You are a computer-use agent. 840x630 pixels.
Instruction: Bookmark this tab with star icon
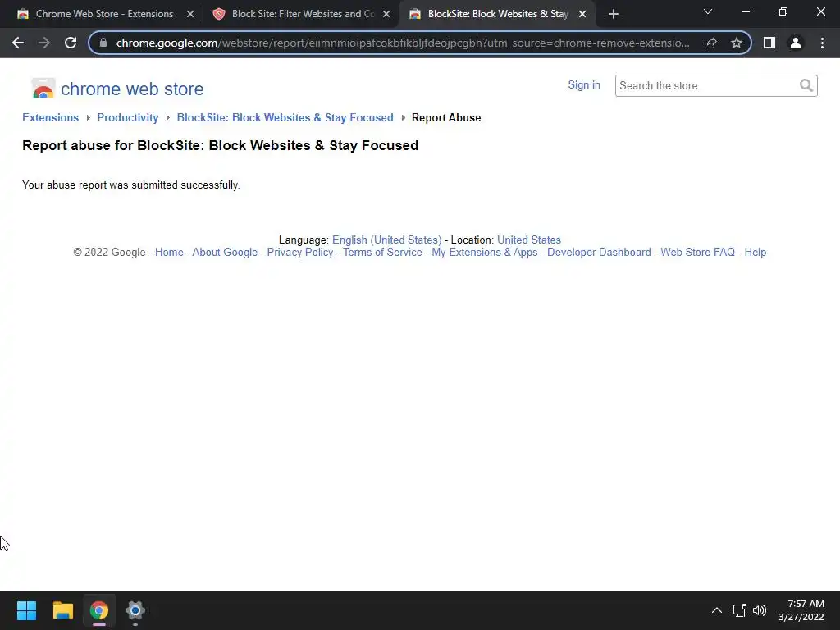[737, 43]
